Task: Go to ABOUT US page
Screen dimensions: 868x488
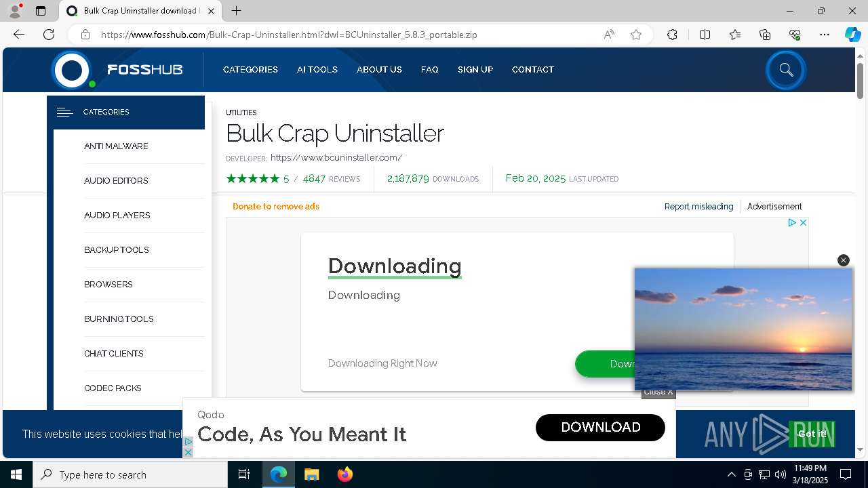Action: pyautogui.click(x=379, y=70)
